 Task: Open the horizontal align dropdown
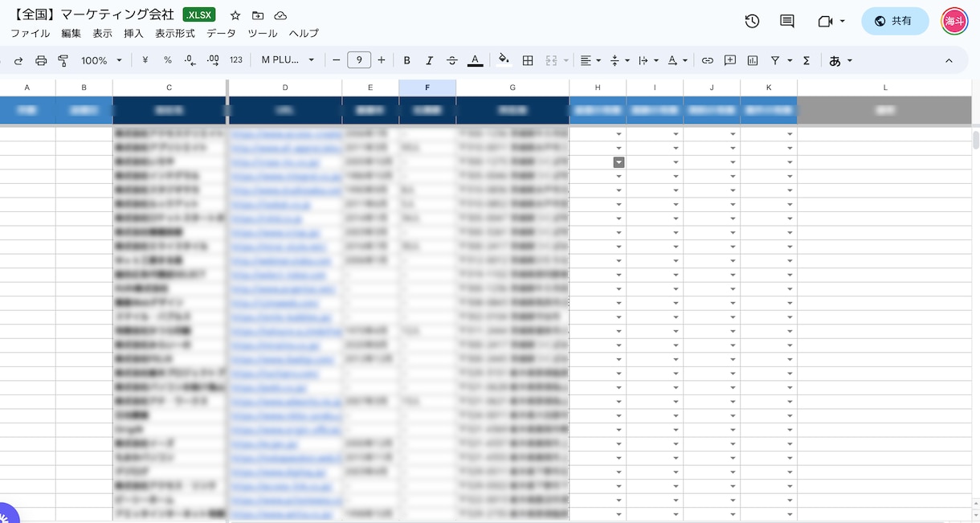[590, 60]
